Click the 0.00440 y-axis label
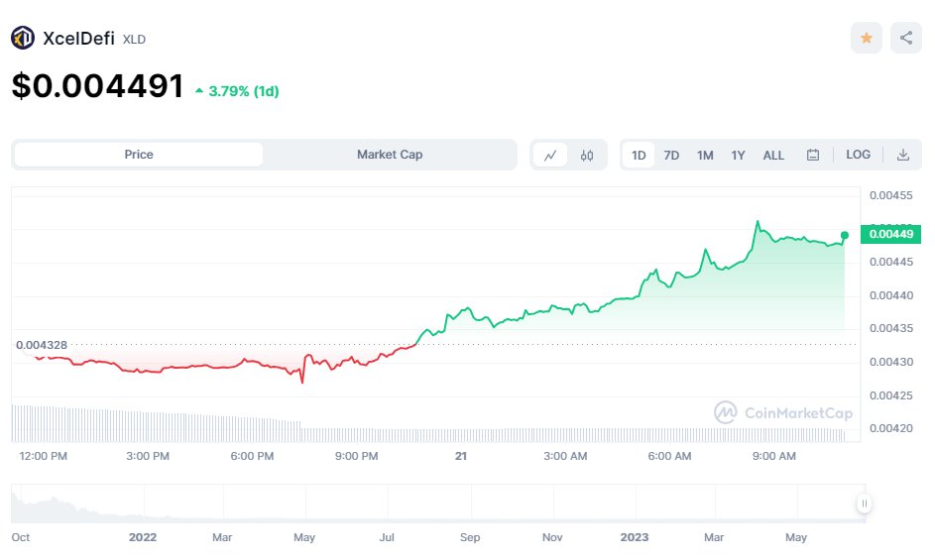The height and width of the screenshot is (560, 935). pyautogui.click(x=890, y=295)
